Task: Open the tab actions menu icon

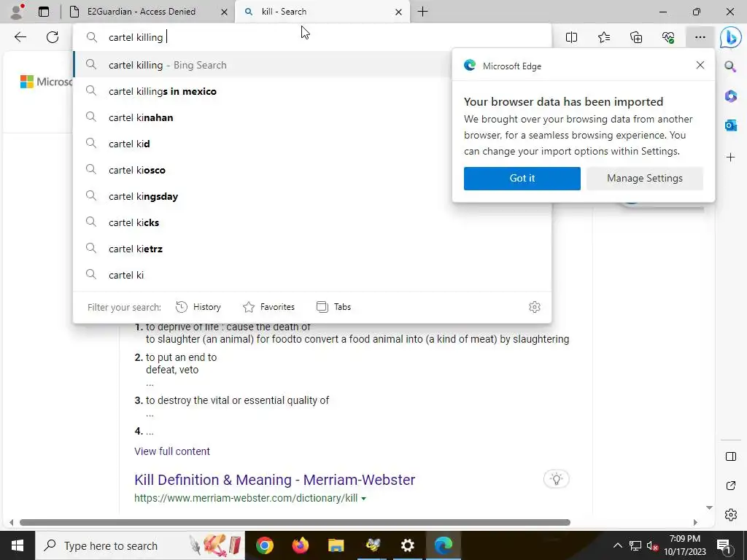Action: (x=44, y=12)
